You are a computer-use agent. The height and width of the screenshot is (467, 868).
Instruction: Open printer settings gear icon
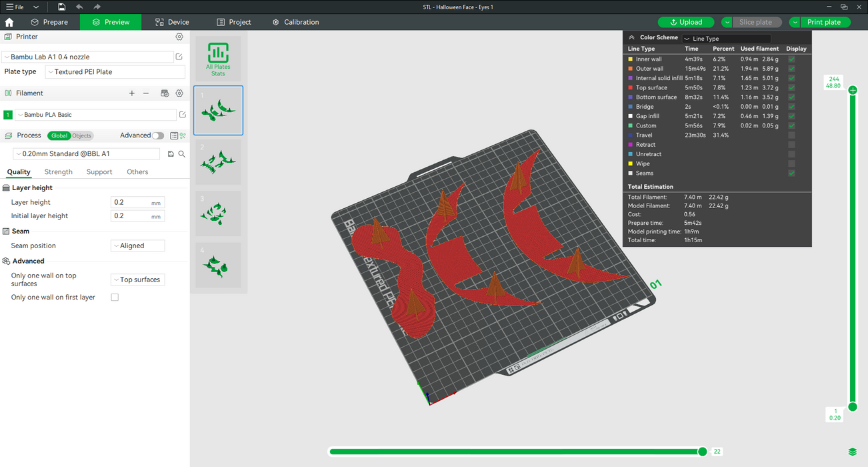179,37
